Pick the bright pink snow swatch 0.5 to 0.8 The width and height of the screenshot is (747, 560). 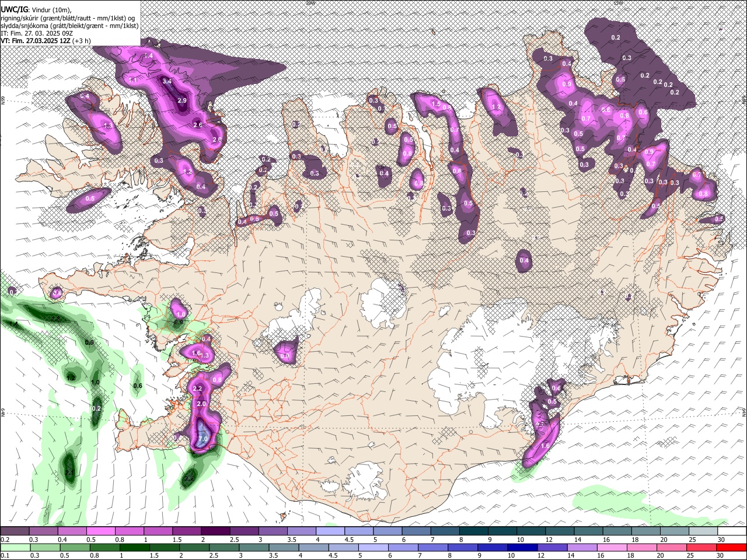click(x=100, y=531)
